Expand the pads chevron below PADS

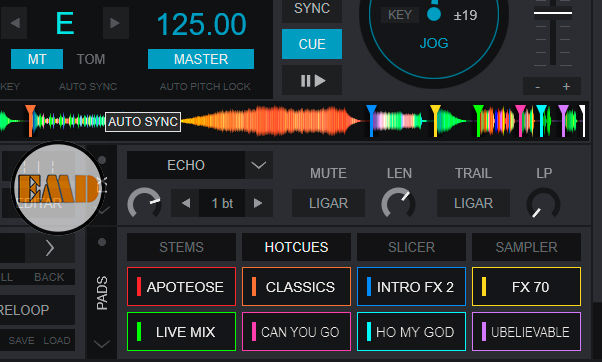[x=102, y=343]
